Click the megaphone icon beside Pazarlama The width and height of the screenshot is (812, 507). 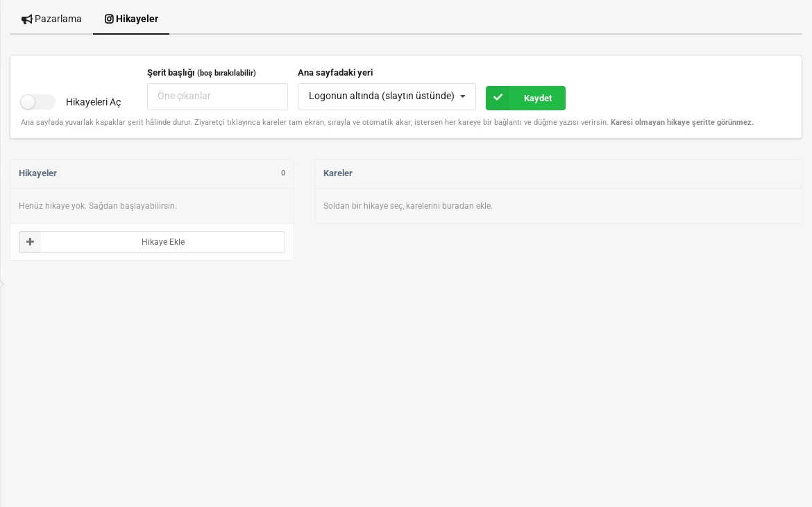coord(26,19)
